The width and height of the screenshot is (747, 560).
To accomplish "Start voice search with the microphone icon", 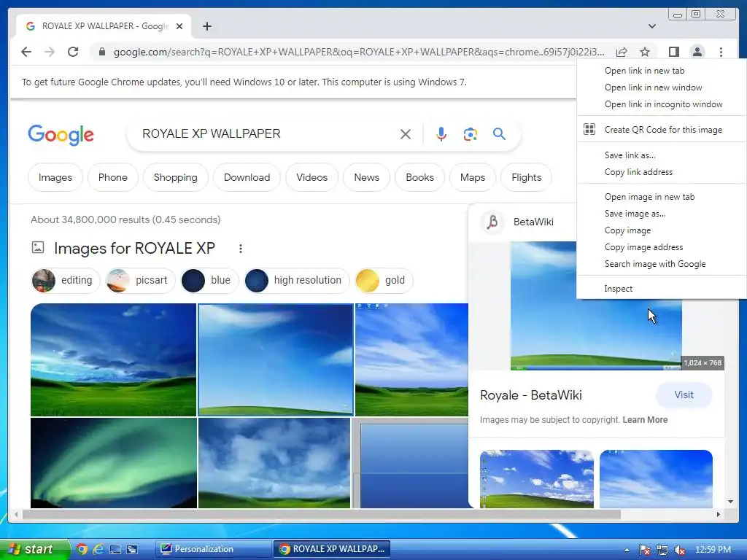I will (441, 134).
